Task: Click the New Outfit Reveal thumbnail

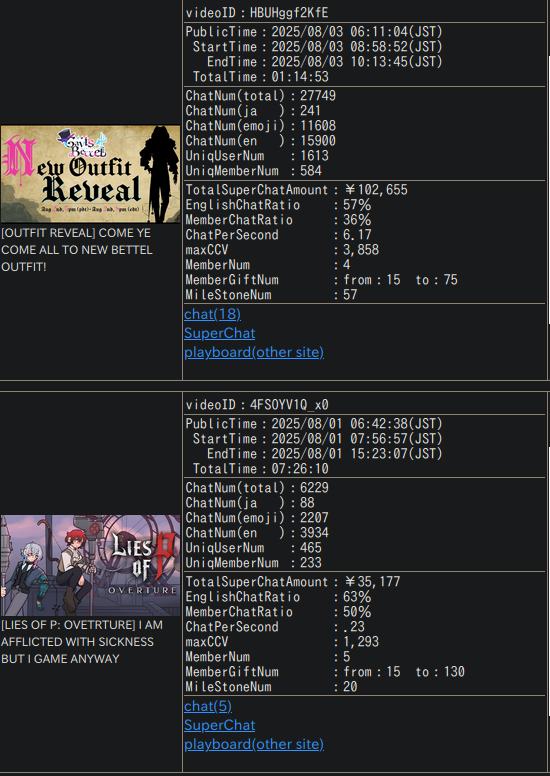Action: [91, 174]
